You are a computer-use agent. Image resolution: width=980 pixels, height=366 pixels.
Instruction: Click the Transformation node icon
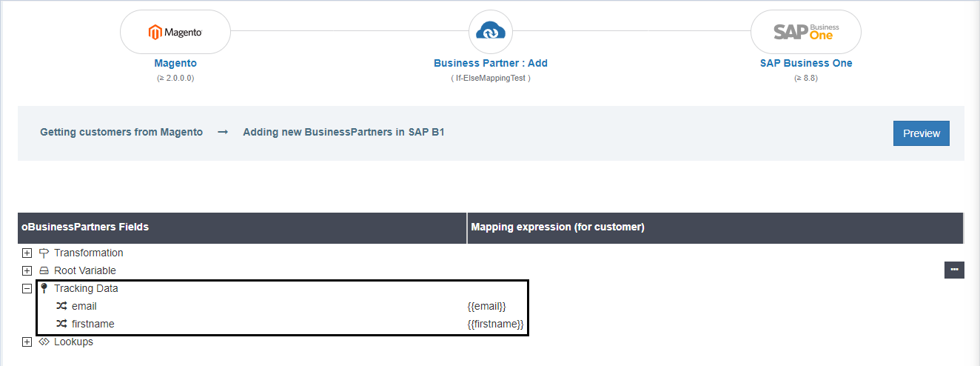(44, 253)
